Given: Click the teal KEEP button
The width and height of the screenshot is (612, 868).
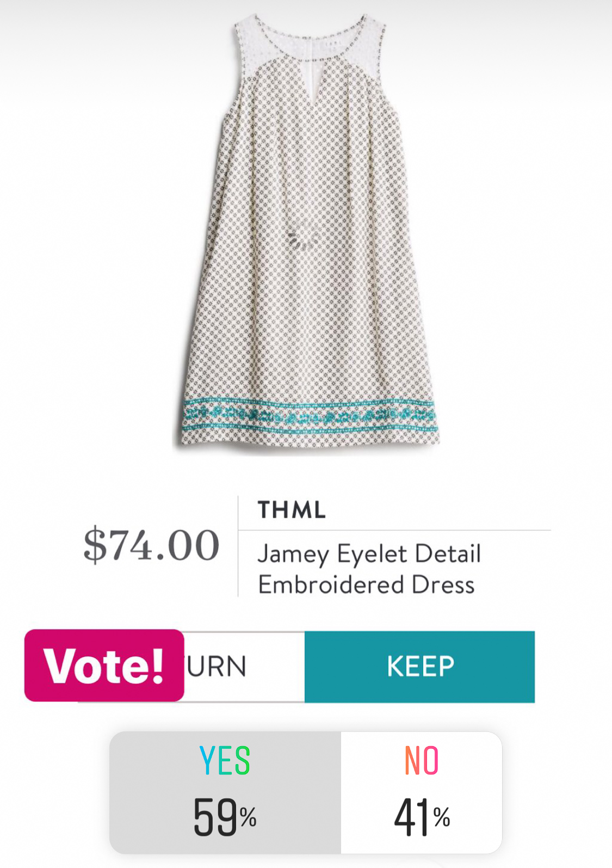Looking at the screenshot, I should click(419, 667).
